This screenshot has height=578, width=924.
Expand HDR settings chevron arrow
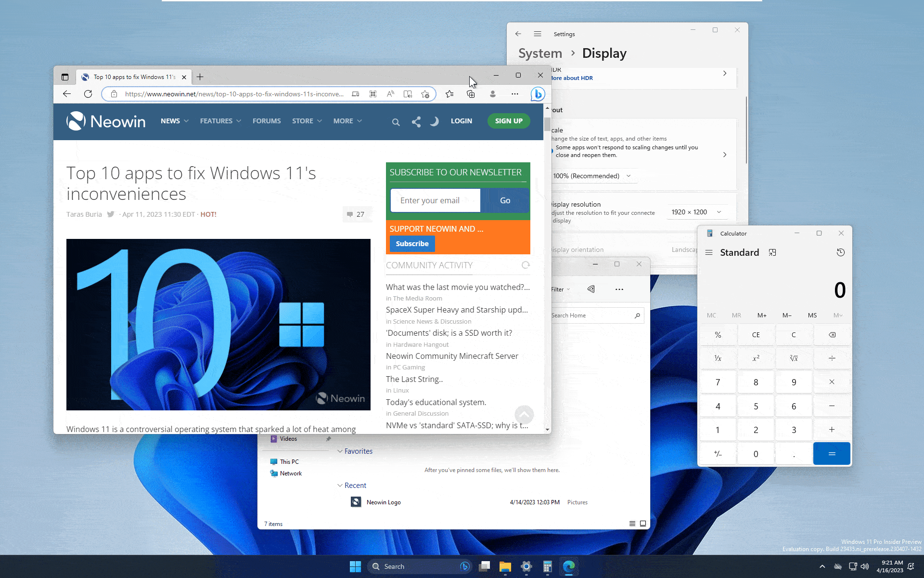(724, 73)
